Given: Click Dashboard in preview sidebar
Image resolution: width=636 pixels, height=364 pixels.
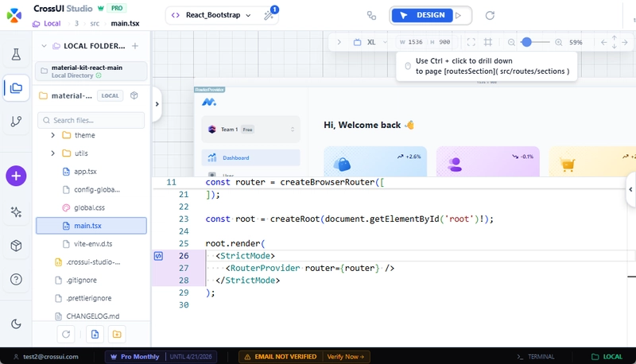Looking at the screenshot, I should (250, 157).
